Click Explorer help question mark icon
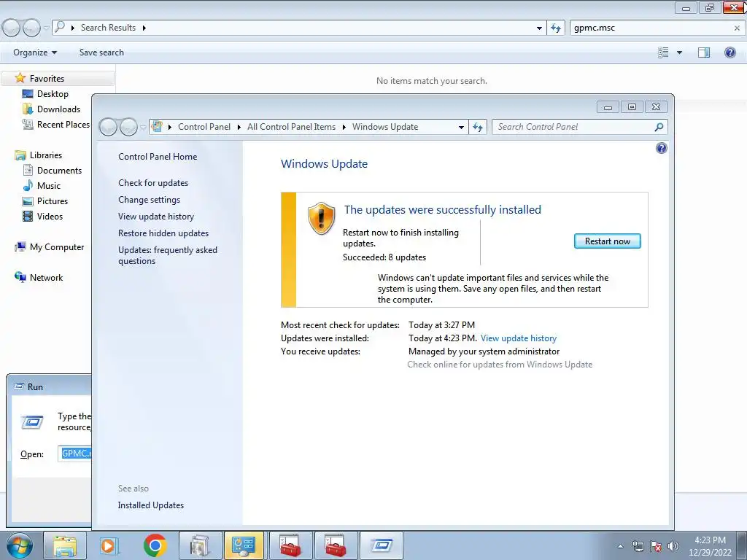 (x=729, y=52)
